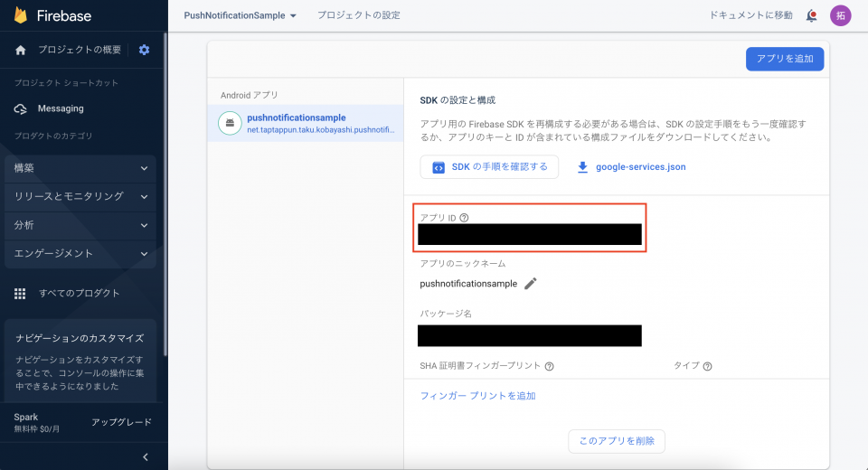Click help icon next to SHA 証明書フィンガープリント
Image resolution: width=868 pixels, height=470 pixels.
coord(549,366)
